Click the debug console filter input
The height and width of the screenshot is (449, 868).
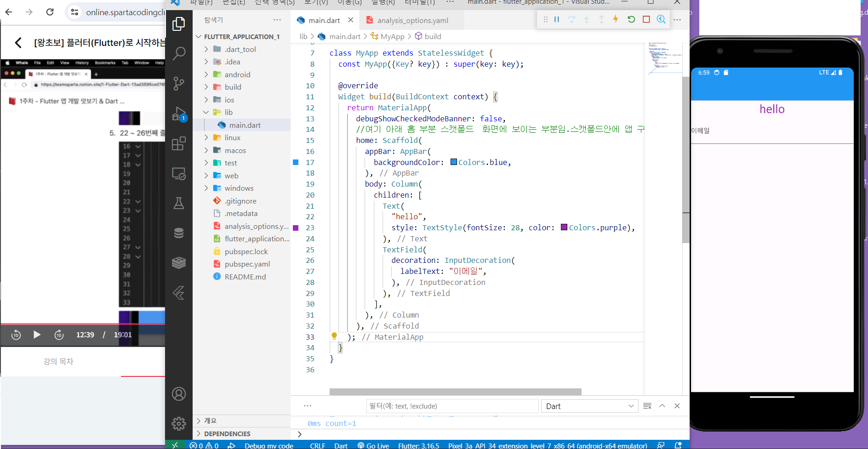click(452, 406)
